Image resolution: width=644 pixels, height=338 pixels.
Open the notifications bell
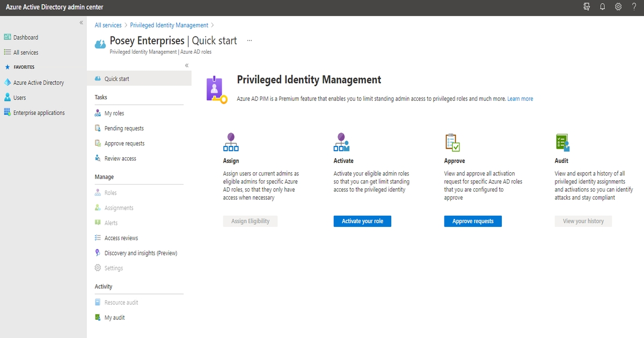coord(602,6)
